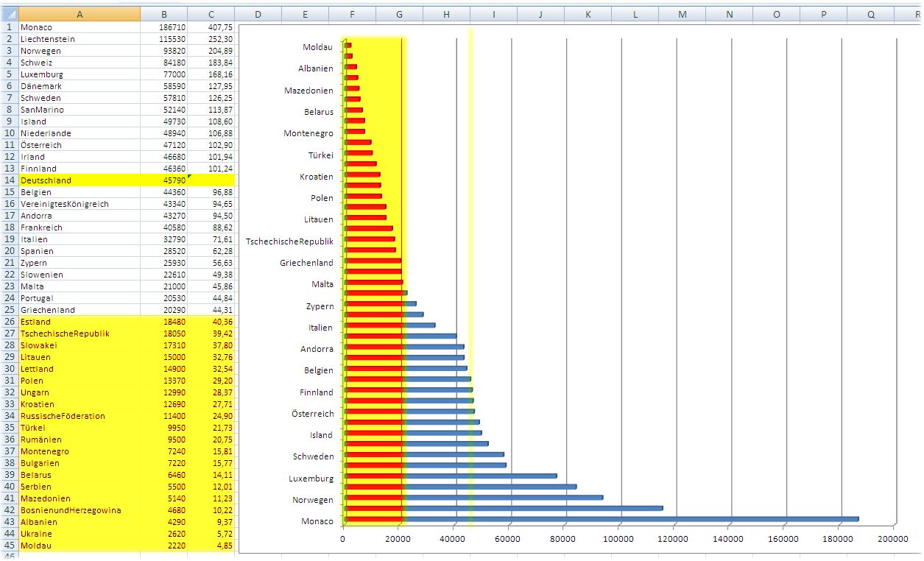Click the cell with value 4,85
924x561 pixels.
(x=211, y=546)
